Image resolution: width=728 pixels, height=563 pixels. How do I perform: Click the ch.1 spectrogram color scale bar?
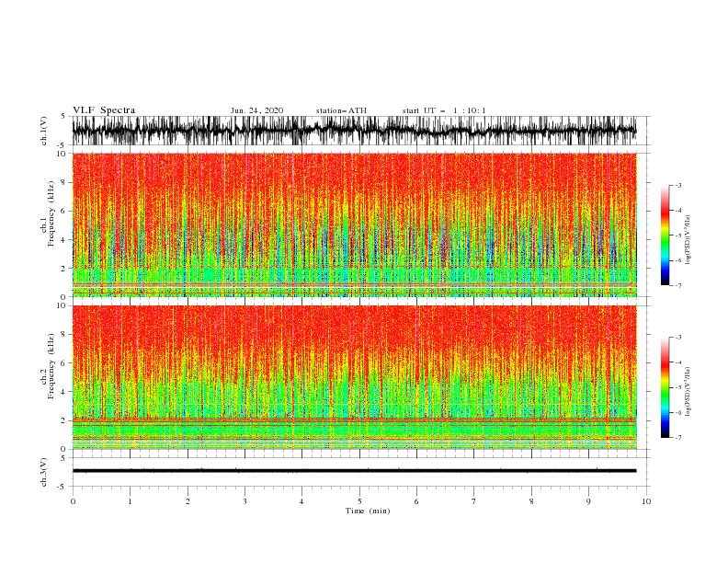[x=665, y=236]
